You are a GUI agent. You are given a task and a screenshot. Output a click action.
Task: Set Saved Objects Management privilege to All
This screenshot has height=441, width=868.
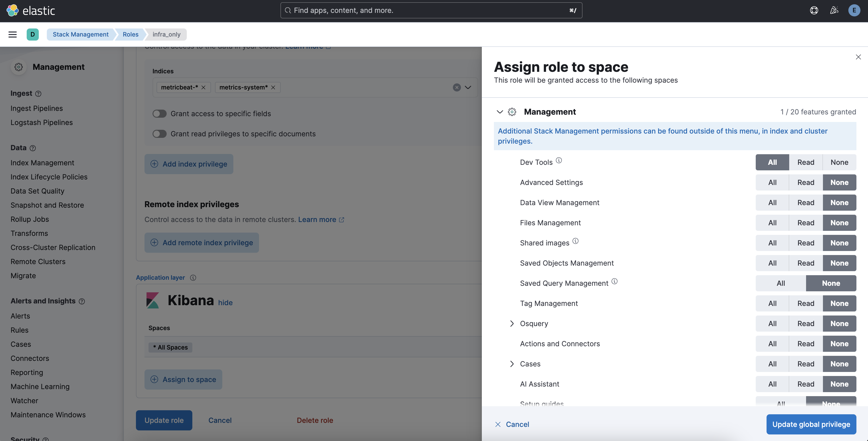point(772,263)
